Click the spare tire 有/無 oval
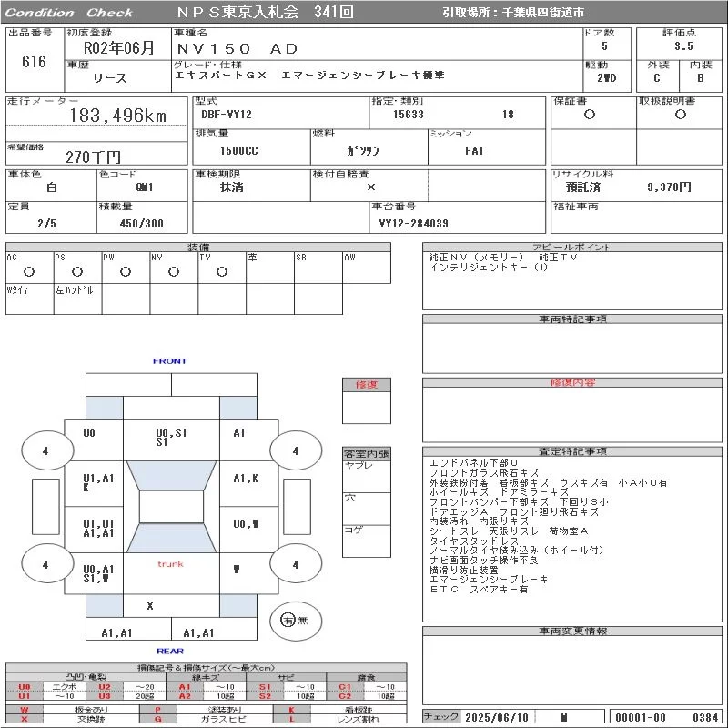 coord(296,621)
